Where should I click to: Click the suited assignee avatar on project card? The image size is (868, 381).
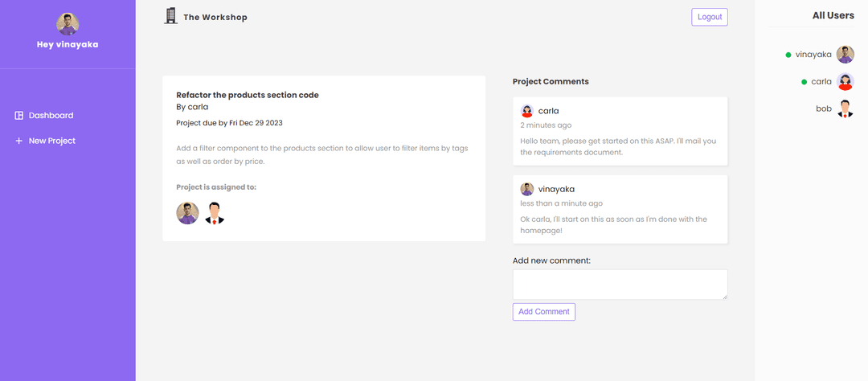(x=215, y=213)
